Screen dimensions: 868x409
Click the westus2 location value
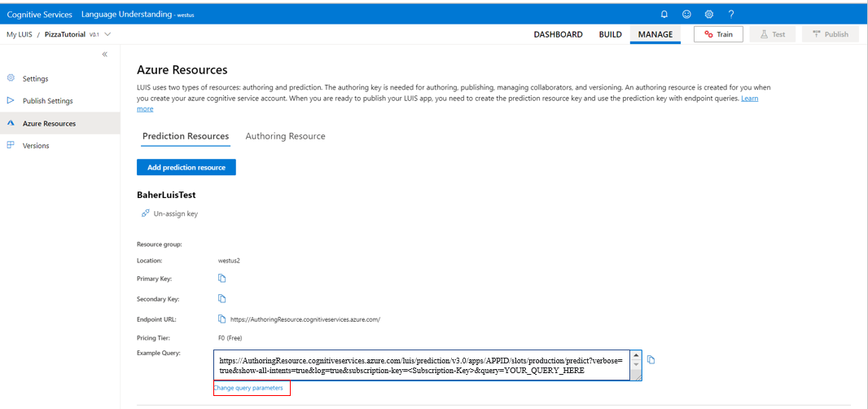click(x=229, y=260)
